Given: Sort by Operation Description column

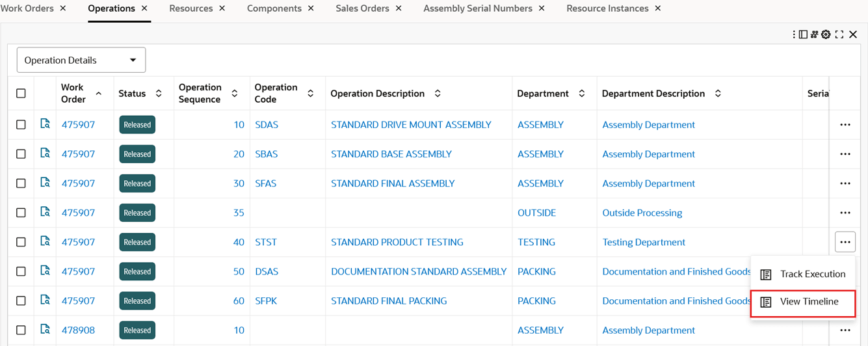Looking at the screenshot, I should [x=438, y=94].
